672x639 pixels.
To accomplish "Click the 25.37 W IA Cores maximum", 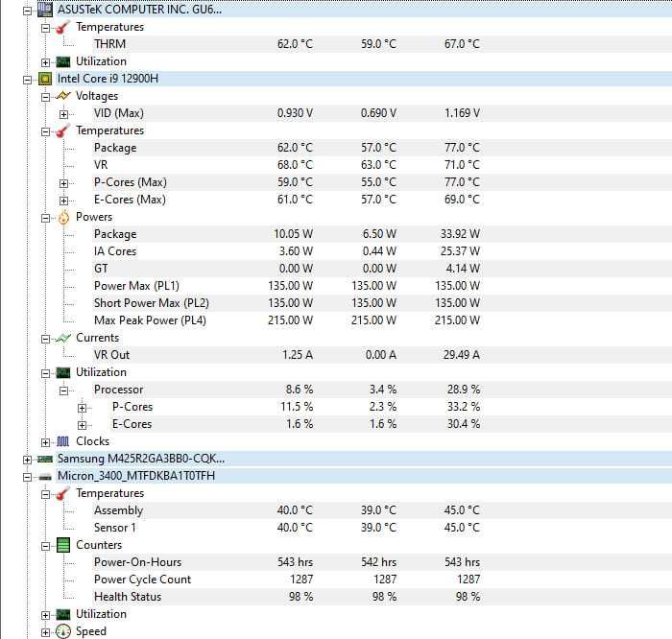I will pos(460,251).
